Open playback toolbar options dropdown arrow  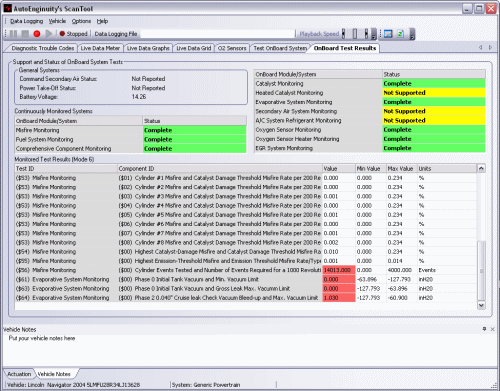pos(374,34)
